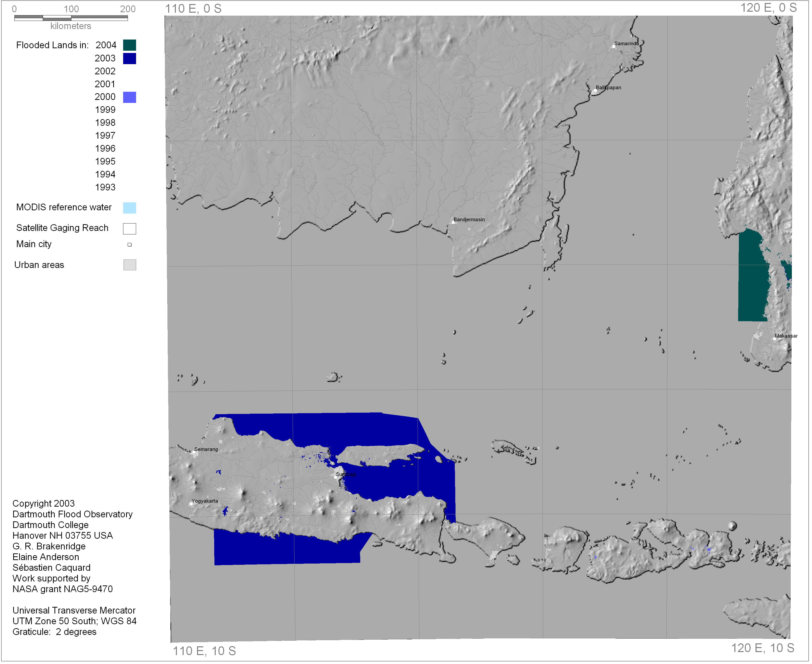
Task: Click the 2003 dark blue legend swatch
Action: click(130, 58)
